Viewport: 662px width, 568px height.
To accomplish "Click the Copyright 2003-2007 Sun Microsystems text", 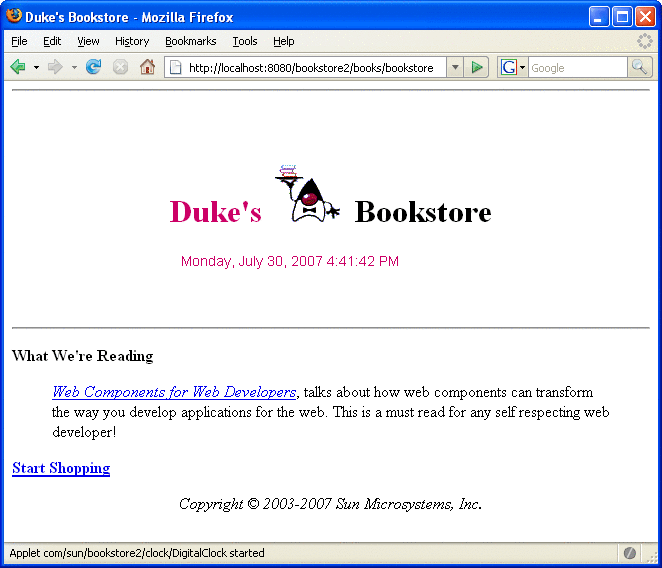I will click(330, 504).
